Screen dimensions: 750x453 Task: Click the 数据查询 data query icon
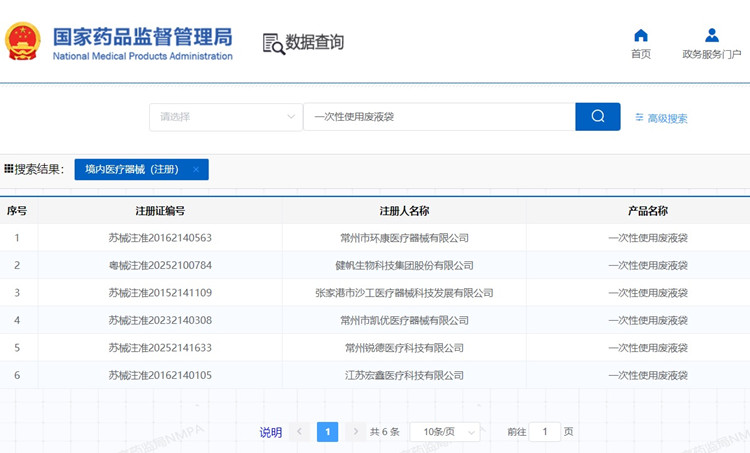point(273,43)
